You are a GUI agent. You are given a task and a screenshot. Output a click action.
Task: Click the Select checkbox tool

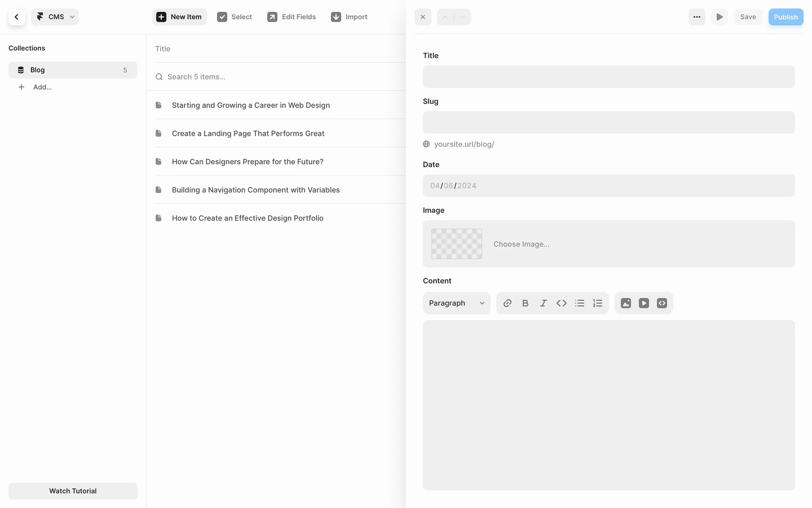pyautogui.click(x=235, y=17)
